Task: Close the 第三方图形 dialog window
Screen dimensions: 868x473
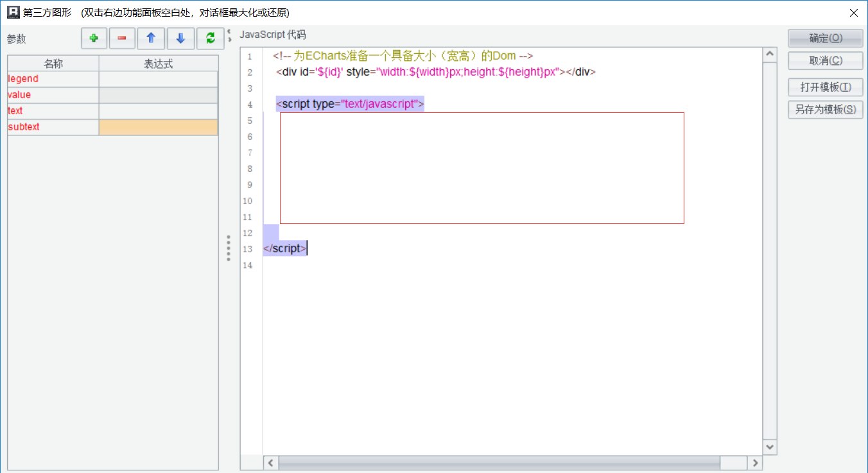Action: (853, 13)
